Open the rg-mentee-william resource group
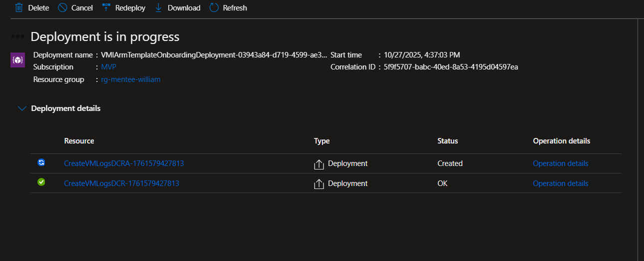644x261 pixels. coord(130,79)
